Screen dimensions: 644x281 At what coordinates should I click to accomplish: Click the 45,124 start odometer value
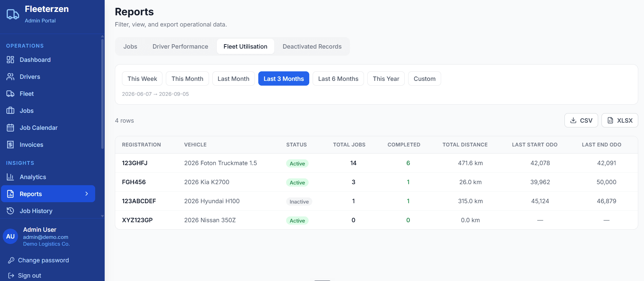[x=540, y=201]
